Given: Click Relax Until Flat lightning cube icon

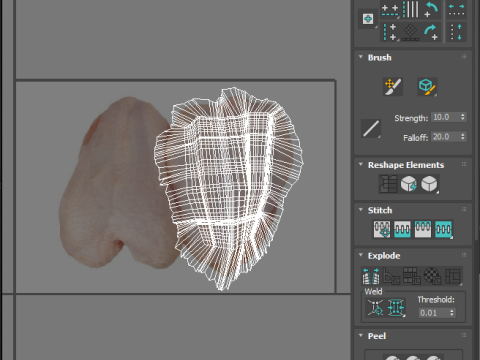Looking at the screenshot, I should pos(409,184).
